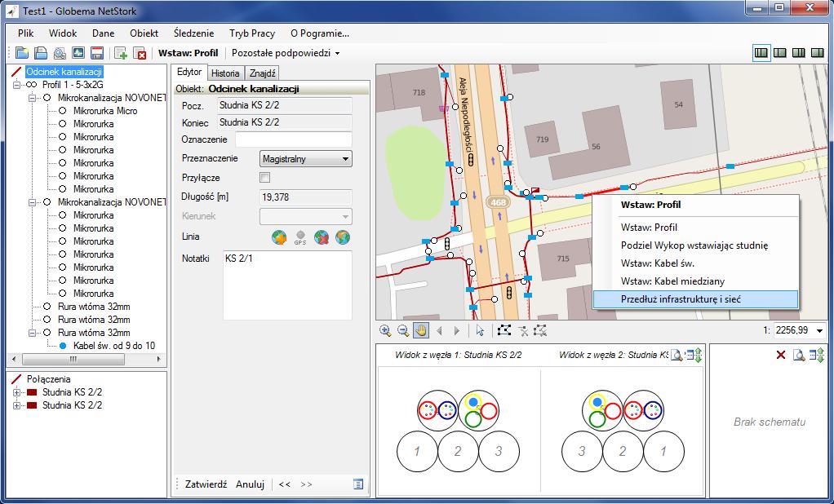Click Wstaw: Profil button in main toolbar
Viewport: 834px width, 504px height.
[189, 53]
